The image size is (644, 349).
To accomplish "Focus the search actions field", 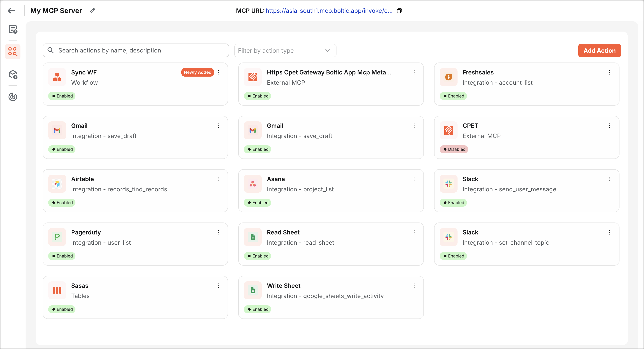I will click(136, 51).
